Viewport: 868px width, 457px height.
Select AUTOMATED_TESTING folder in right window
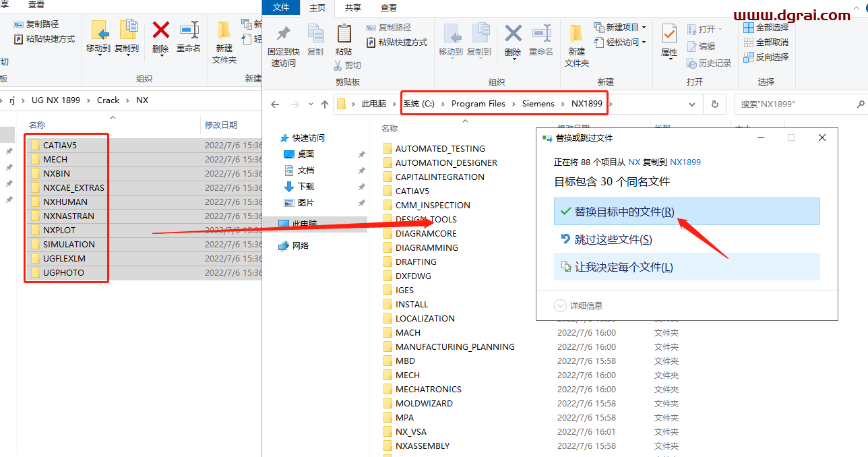[x=440, y=148]
